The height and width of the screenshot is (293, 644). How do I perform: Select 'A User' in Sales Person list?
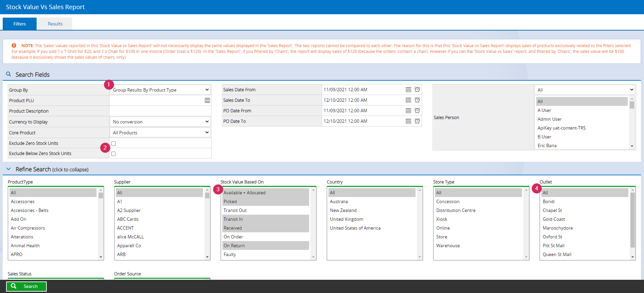582,110
